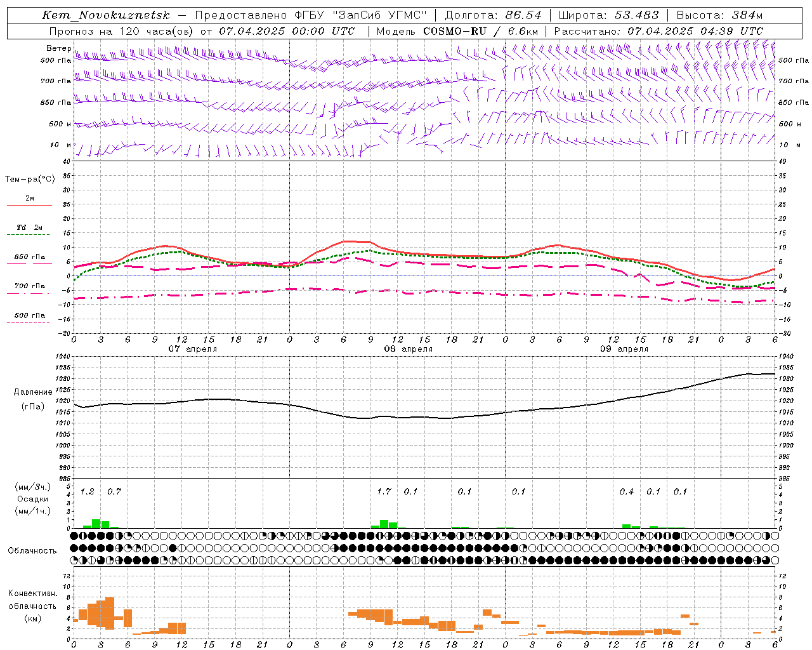Click the tallest orange convective cloud bar on 07 апреля
812x650 pixels.
(110, 613)
